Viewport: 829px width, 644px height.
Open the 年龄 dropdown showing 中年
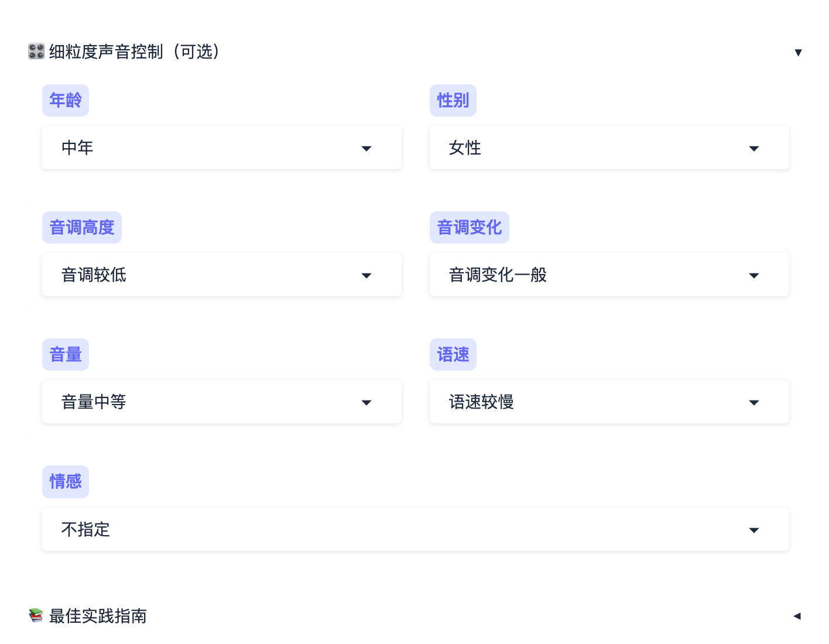click(x=221, y=148)
